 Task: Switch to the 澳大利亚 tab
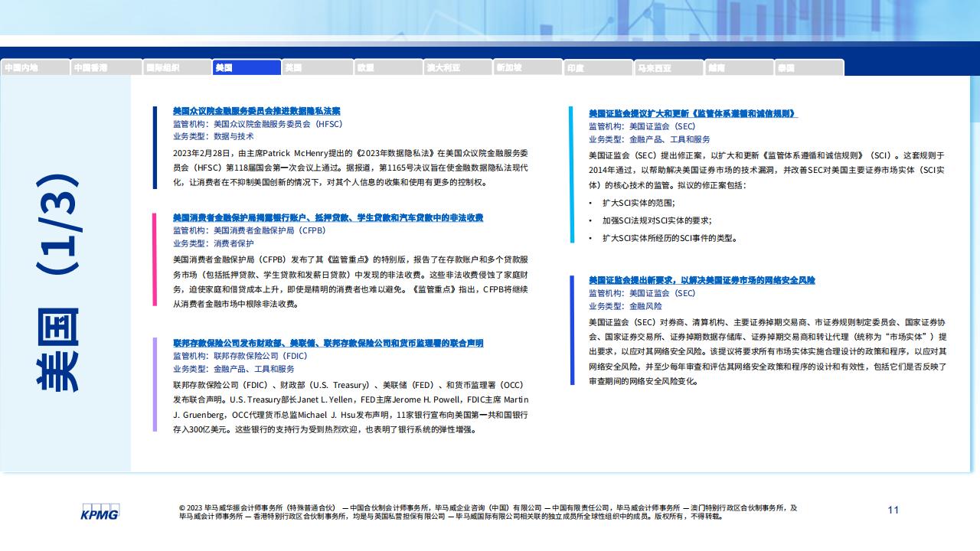pos(458,67)
